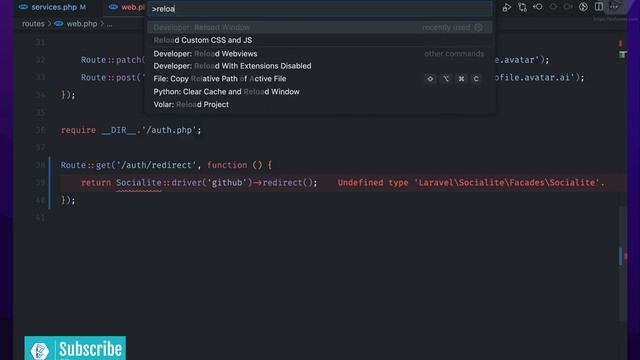Click the 'routes' breadcrumb segment
The height and width of the screenshot is (360, 640).
33,24
